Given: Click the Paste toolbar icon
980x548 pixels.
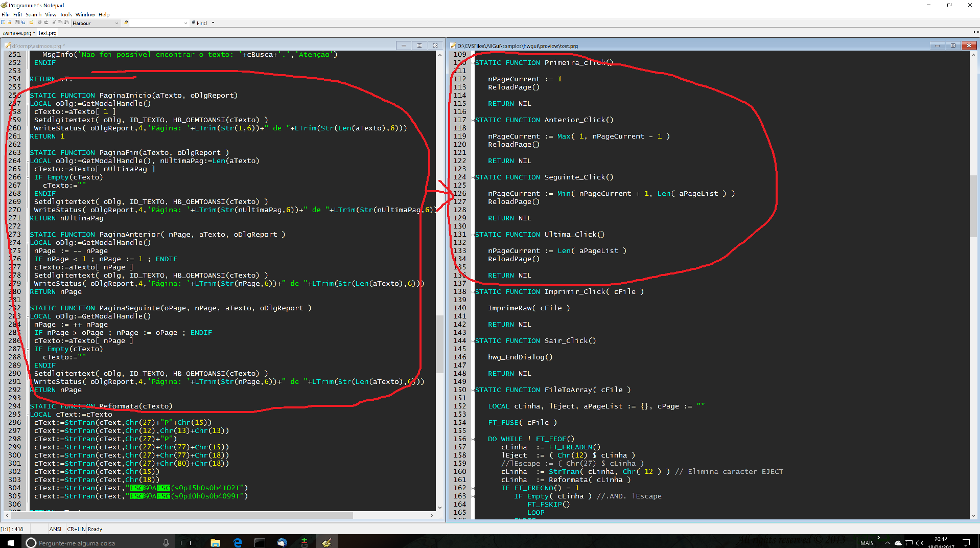Looking at the screenshot, I should click(66, 22).
